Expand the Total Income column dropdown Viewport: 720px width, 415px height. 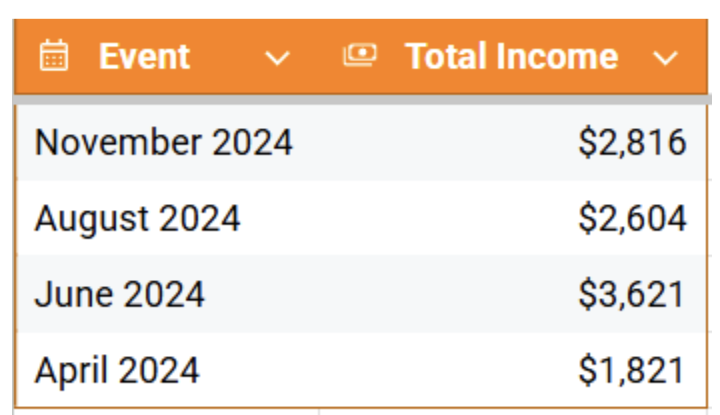point(665,58)
